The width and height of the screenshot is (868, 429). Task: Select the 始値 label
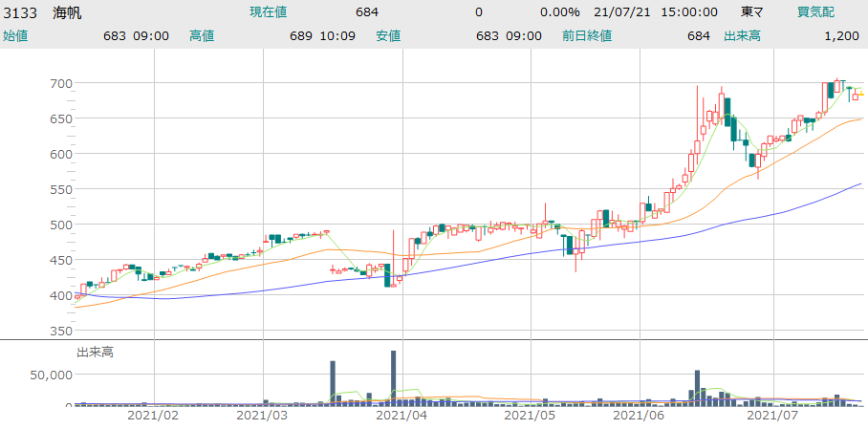15,35
